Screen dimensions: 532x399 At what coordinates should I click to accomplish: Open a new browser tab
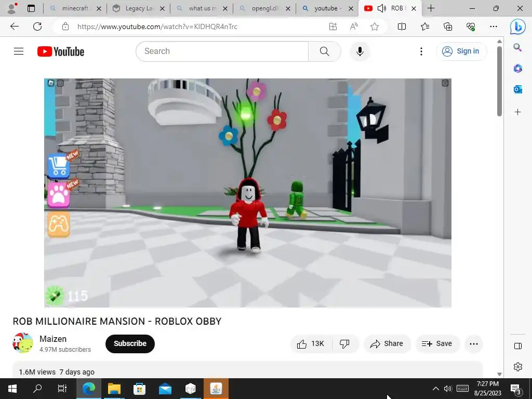click(431, 8)
